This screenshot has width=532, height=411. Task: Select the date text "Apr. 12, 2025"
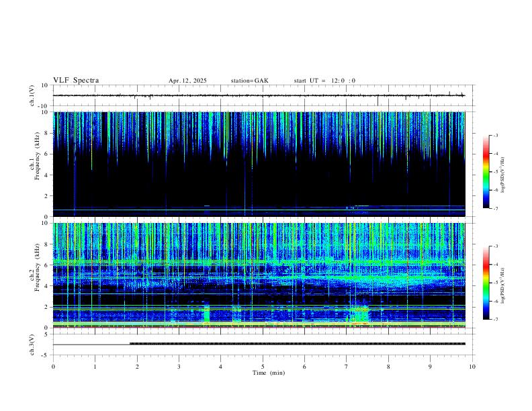click(187, 81)
